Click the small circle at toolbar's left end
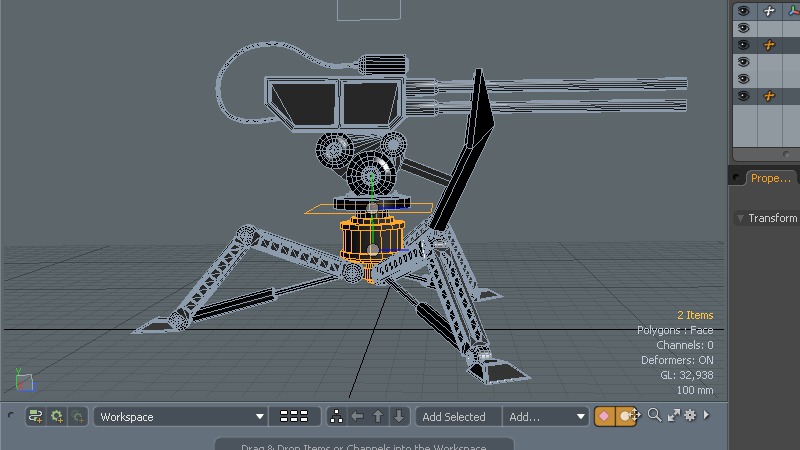Image resolution: width=800 pixels, height=450 pixels. 11,416
